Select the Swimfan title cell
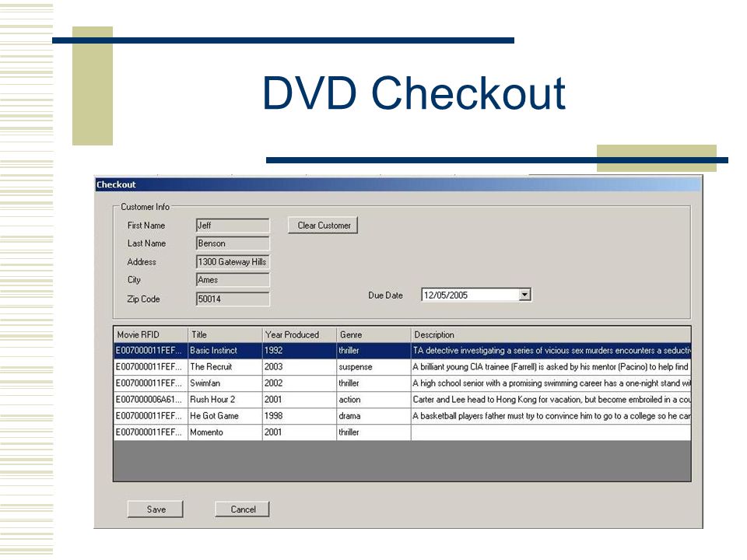The image size is (747, 560). point(226,383)
